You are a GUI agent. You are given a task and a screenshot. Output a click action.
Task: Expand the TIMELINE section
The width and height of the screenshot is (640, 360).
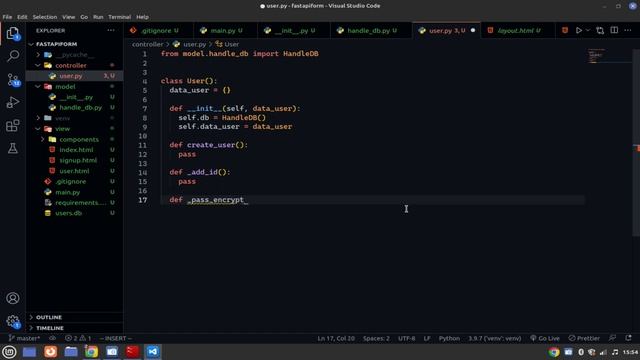[74, 328]
